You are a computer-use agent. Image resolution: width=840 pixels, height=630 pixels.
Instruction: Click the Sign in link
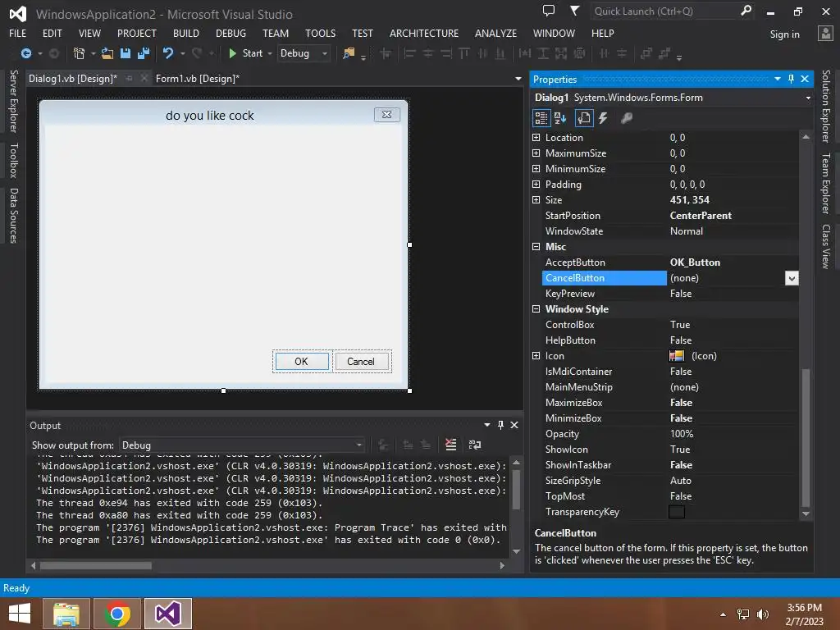click(784, 34)
